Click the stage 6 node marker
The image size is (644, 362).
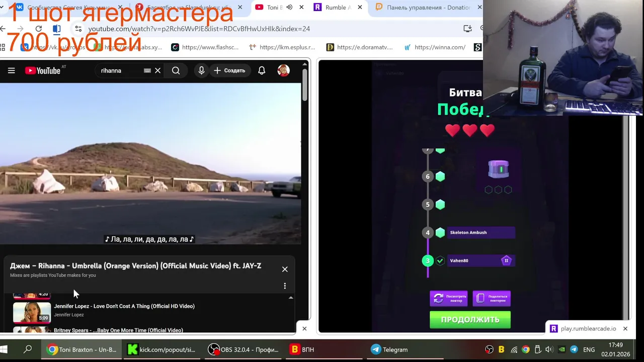428,176
